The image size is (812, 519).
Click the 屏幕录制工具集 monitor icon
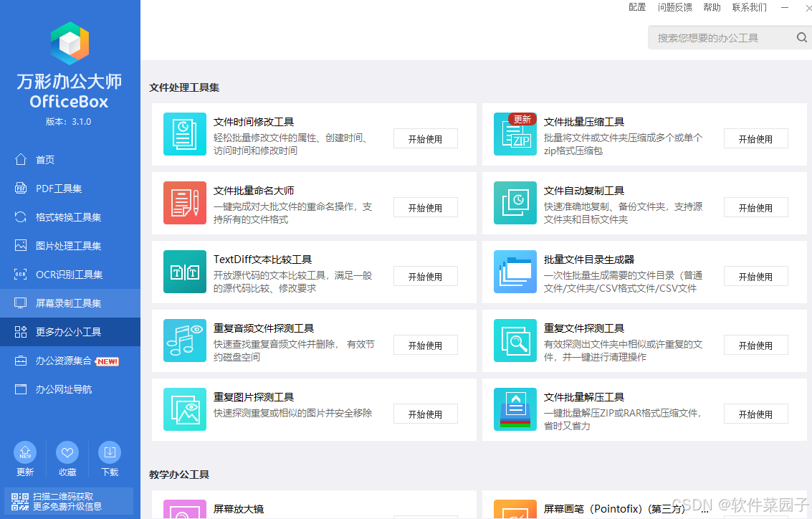click(x=21, y=303)
